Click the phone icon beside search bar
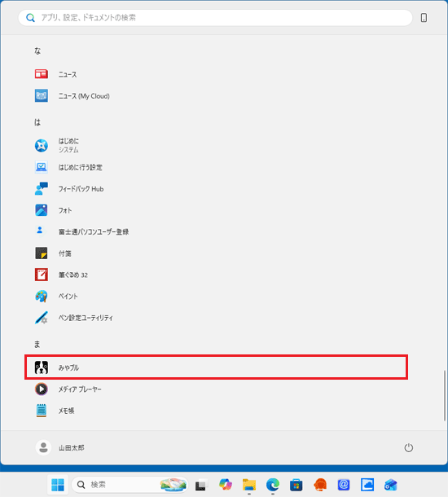This screenshot has height=497, width=448. click(x=424, y=18)
